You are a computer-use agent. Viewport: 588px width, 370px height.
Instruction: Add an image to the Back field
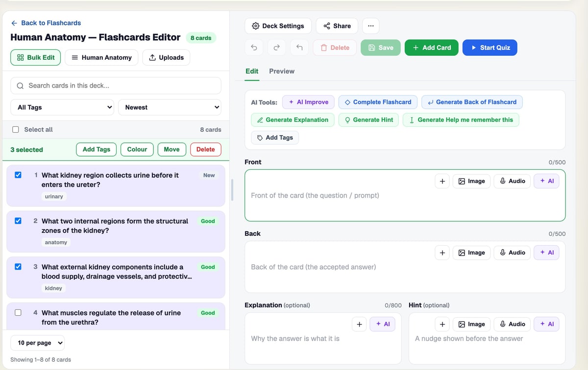(x=471, y=253)
